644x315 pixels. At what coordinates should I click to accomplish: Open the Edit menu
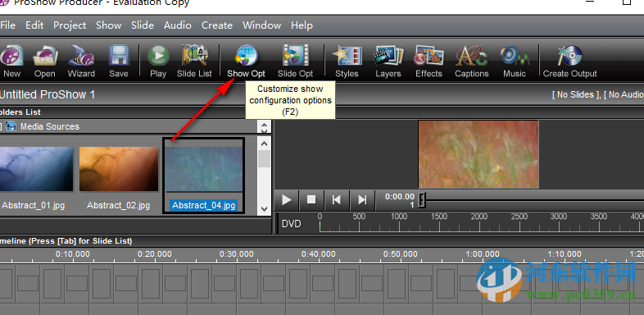(34, 25)
